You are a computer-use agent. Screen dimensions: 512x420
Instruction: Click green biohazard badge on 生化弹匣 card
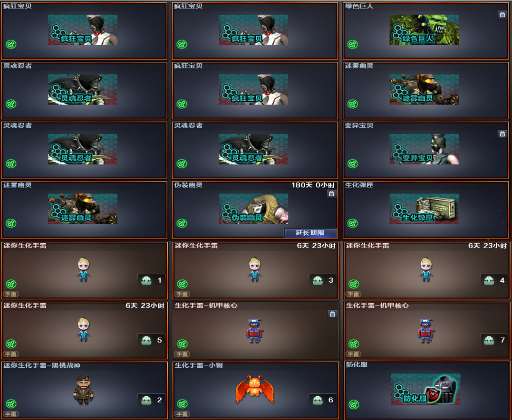point(353,223)
